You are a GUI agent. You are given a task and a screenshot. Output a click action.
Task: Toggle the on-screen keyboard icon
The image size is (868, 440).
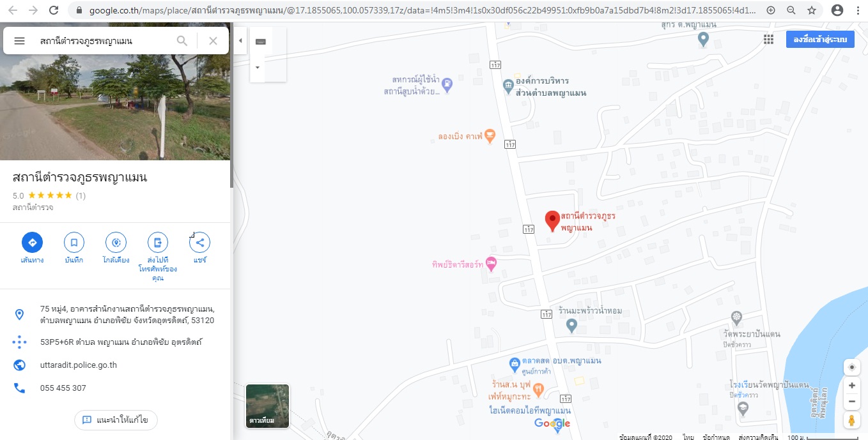[260, 41]
